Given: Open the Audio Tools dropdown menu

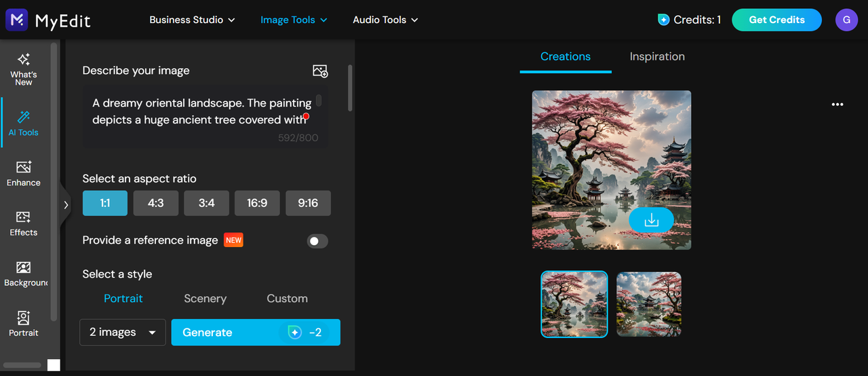Looking at the screenshot, I should 385,20.
